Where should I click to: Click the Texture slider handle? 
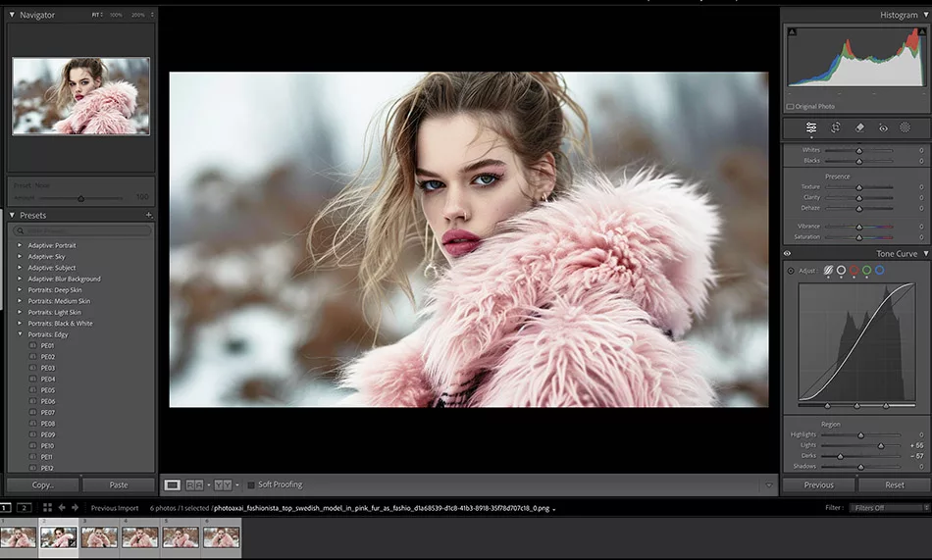pos(858,188)
